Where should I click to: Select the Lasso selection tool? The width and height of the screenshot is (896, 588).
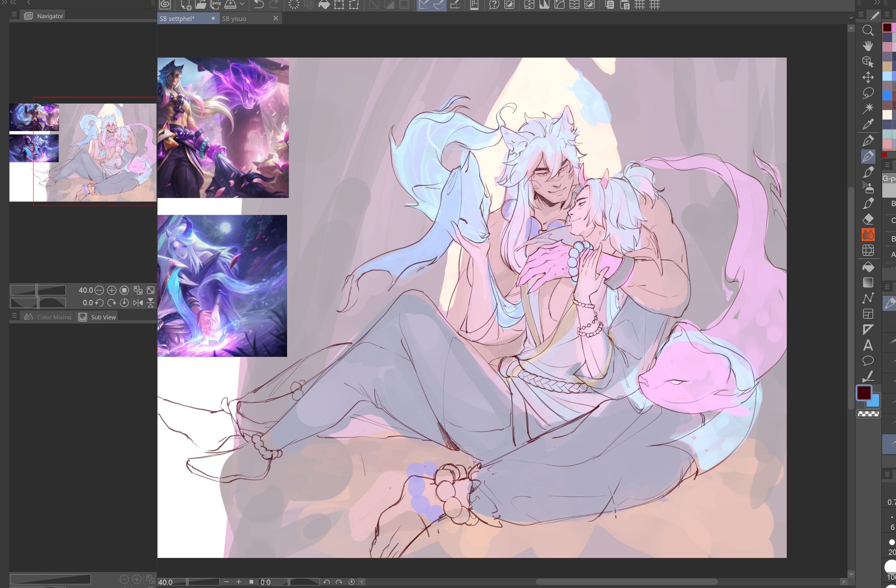(x=868, y=92)
